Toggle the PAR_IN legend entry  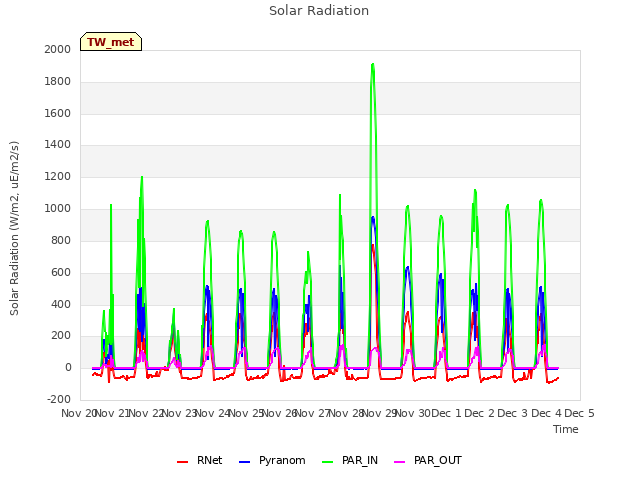[x=350, y=460]
